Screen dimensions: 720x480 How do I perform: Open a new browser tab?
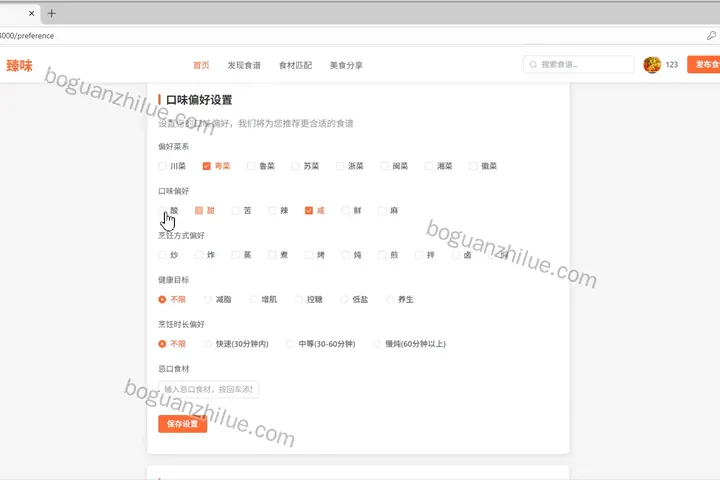click(x=51, y=13)
